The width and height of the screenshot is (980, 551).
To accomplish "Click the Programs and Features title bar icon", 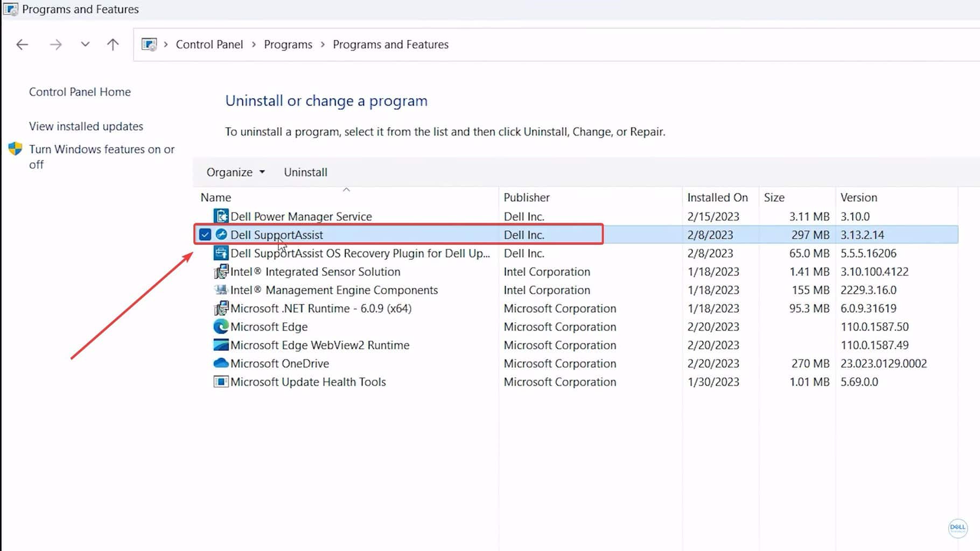I will (x=10, y=9).
